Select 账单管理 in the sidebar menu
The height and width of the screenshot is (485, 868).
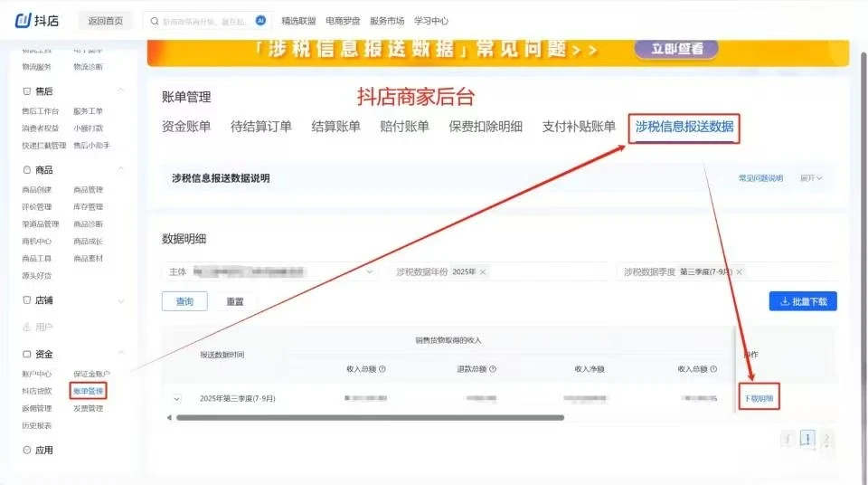(89, 391)
